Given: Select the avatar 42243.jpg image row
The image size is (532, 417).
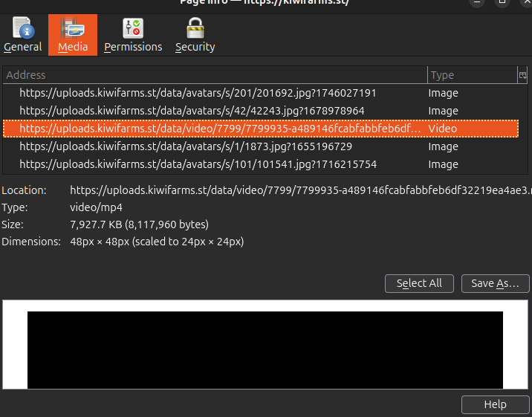Looking at the screenshot, I should (x=192, y=111).
